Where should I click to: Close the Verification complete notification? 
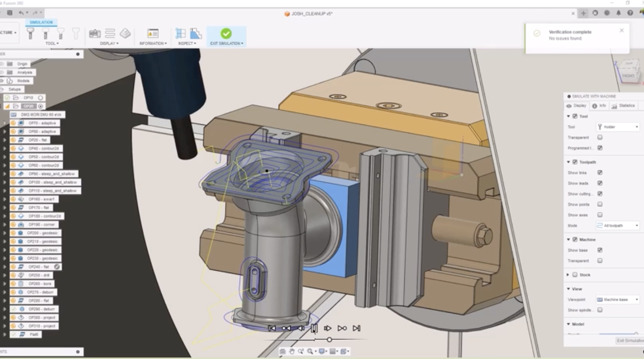[622, 30]
